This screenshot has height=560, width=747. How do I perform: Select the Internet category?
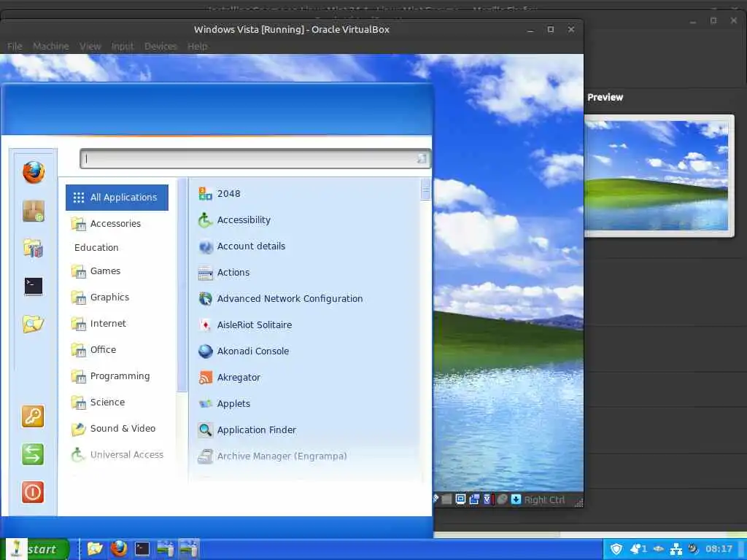pyautogui.click(x=117, y=323)
